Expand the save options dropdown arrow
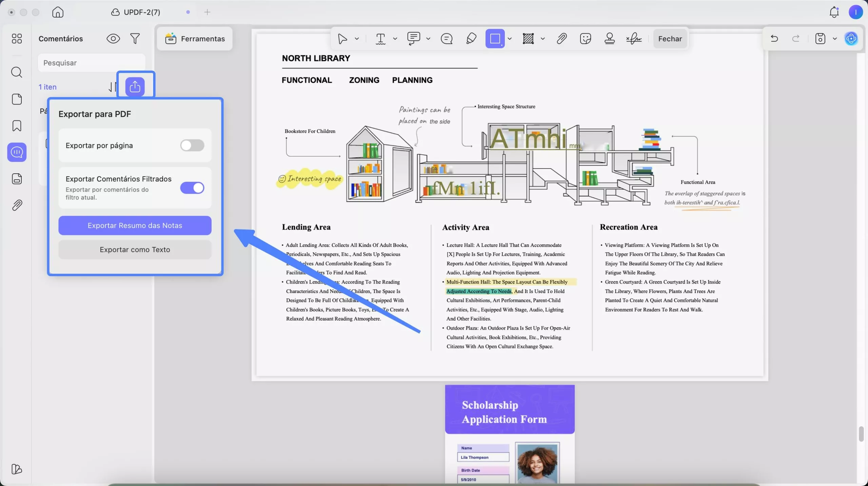This screenshot has height=486, width=868. (835, 39)
